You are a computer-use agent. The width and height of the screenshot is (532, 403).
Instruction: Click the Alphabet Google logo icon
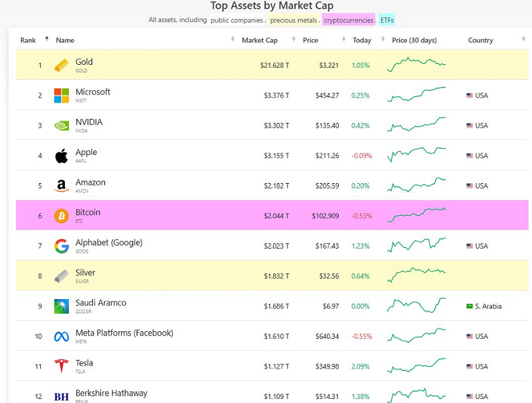tap(61, 246)
